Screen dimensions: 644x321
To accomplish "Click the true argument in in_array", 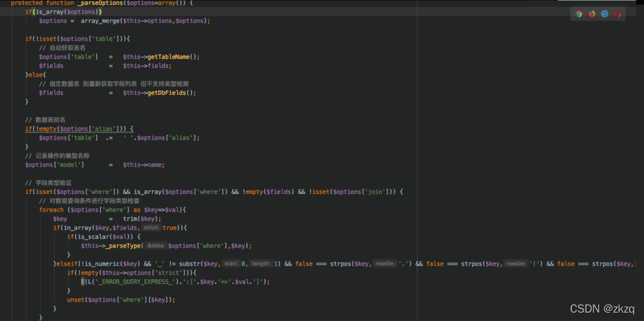I will (169, 228).
